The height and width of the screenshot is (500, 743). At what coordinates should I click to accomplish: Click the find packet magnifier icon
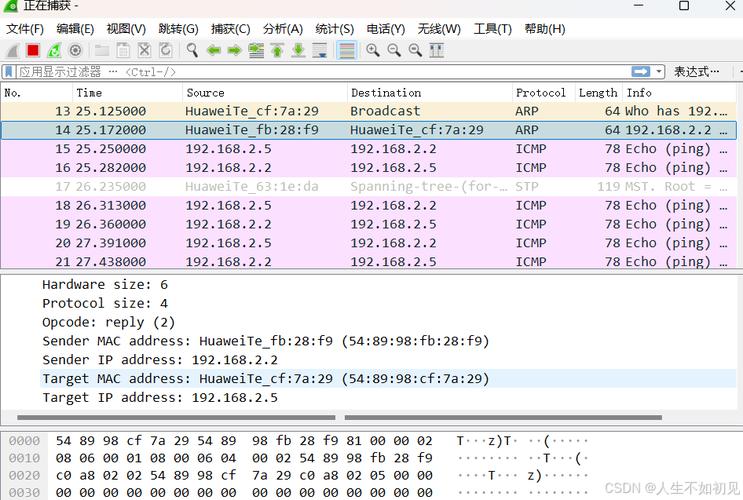pos(192,50)
